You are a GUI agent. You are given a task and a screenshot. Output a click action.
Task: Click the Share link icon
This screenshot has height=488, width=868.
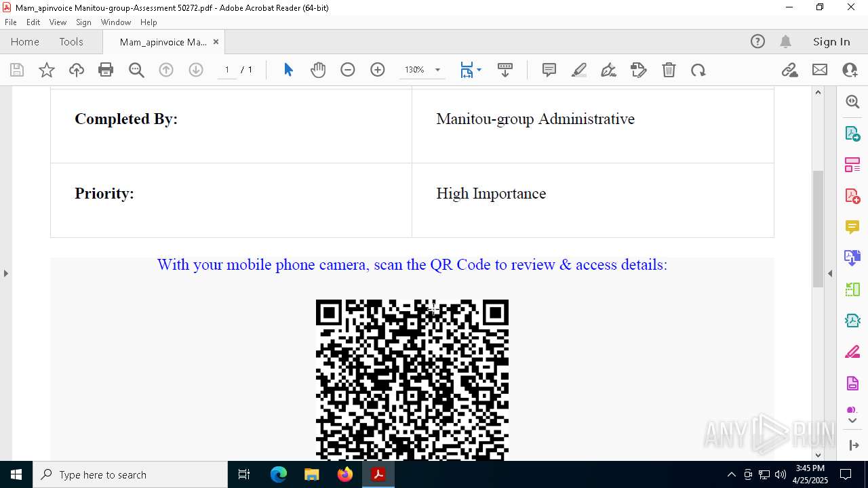789,70
